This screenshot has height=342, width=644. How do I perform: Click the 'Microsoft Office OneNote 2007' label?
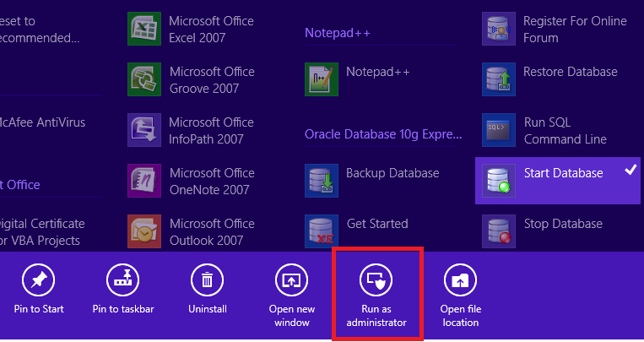(212, 181)
